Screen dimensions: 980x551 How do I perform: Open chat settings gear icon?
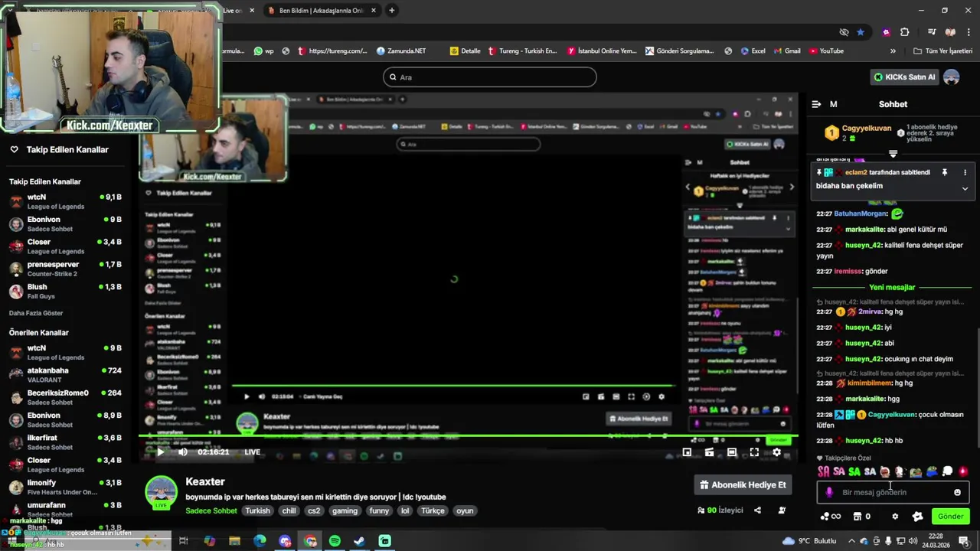coord(895,517)
